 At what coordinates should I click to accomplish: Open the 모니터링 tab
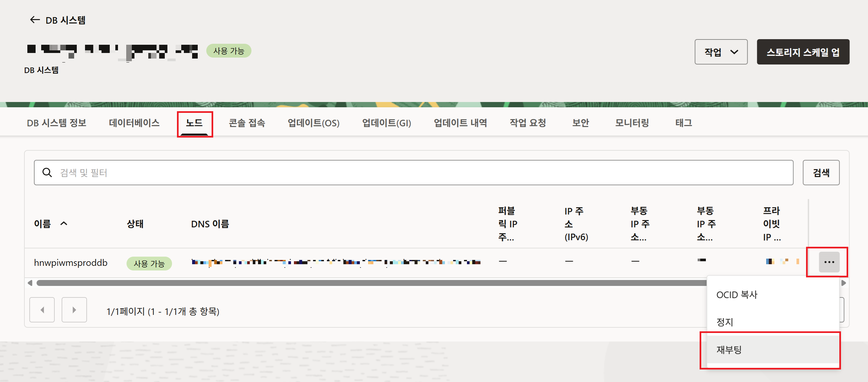(x=632, y=123)
